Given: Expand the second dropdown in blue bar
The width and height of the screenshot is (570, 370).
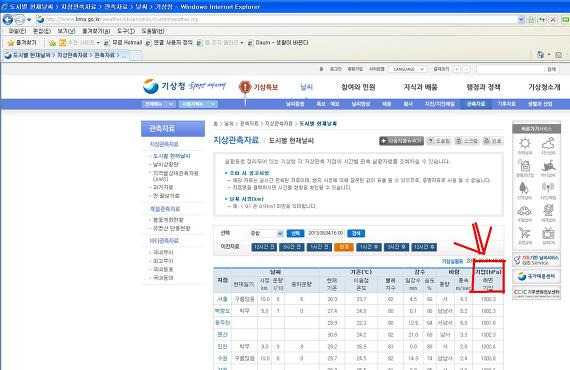Looking at the screenshot, I should click(198, 104).
